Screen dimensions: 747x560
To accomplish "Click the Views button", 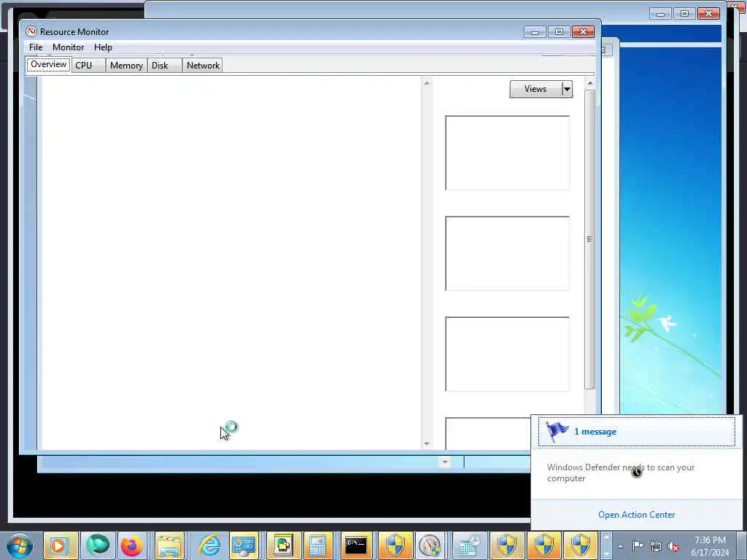I will (x=535, y=89).
